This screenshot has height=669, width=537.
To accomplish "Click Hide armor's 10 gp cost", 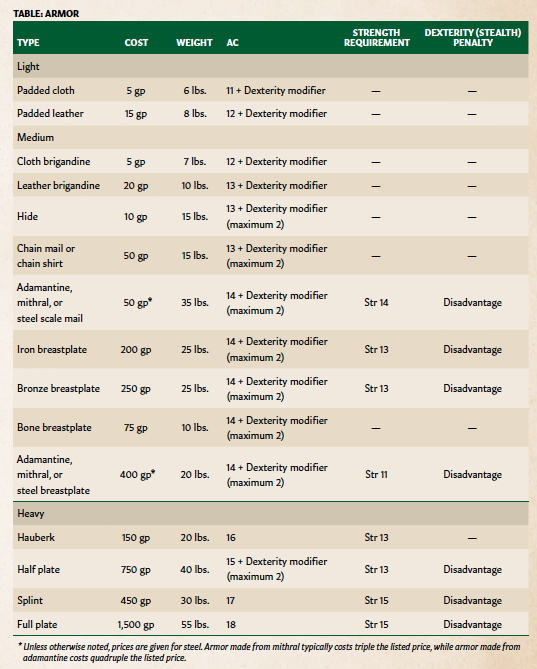I will pyautogui.click(x=136, y=217).
